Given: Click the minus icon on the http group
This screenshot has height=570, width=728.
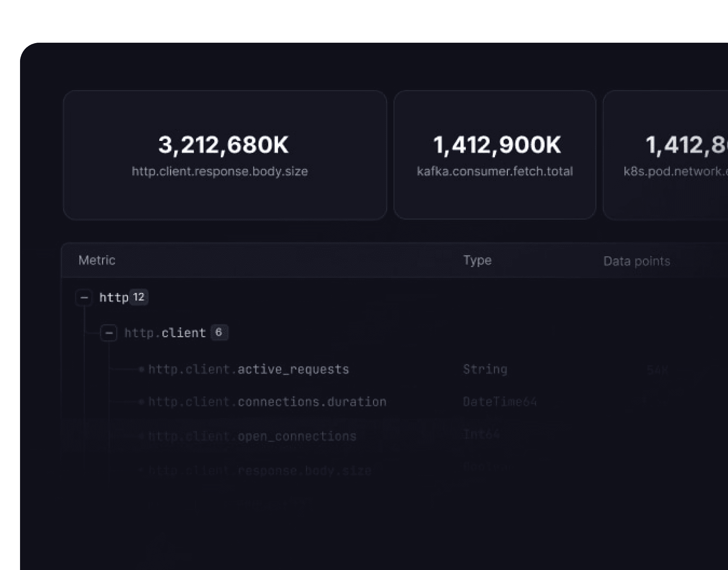Looking at the screenshot, I should 84,297.
